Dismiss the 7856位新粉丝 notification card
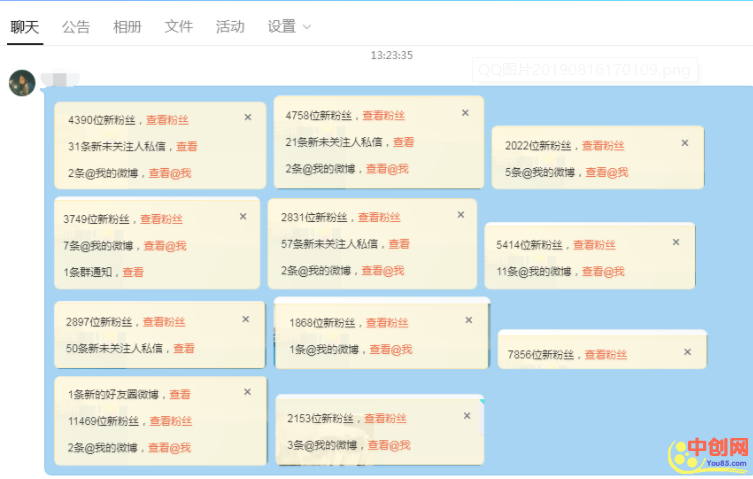The height and width of the screenshot is (479, 753). [x=686, y=352]
